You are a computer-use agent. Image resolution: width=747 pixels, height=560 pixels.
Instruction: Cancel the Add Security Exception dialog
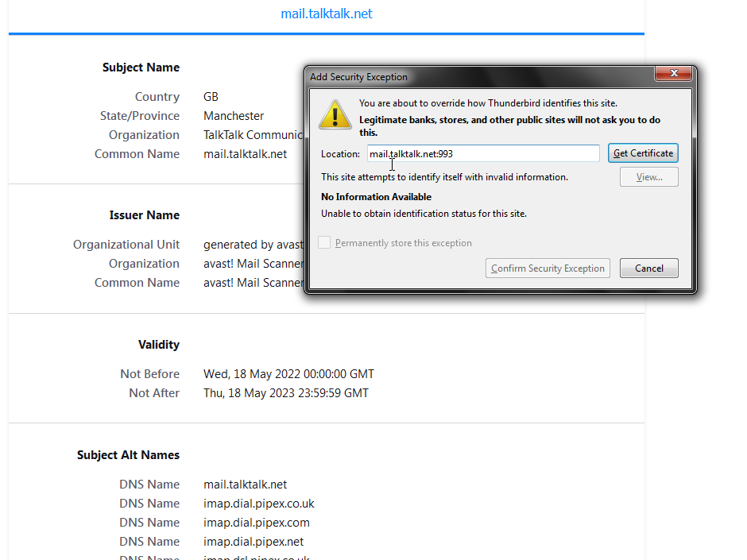649,268
